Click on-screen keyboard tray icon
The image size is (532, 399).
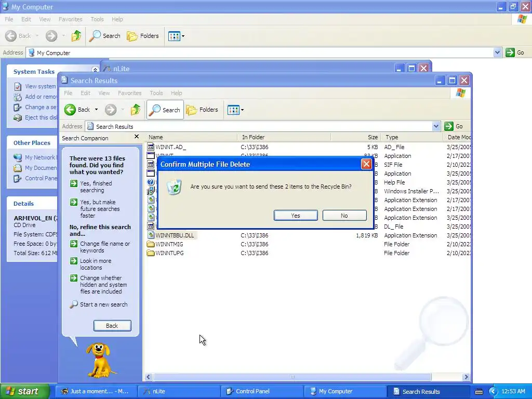pyautogui.click(x=478, y=392)
